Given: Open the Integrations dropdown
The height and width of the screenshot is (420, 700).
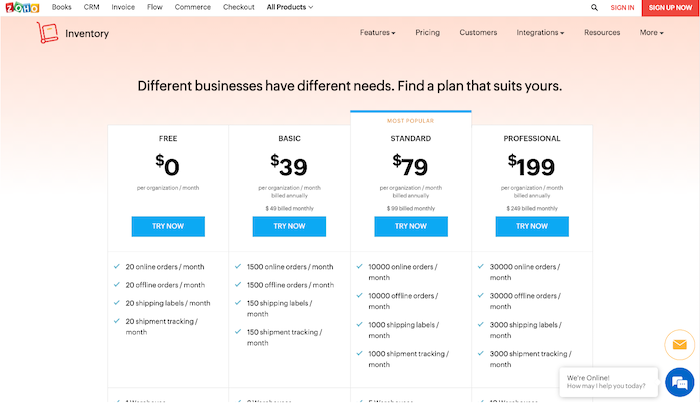Looking at the screenshot, I should pyautogui.click(x=540, y=33).
